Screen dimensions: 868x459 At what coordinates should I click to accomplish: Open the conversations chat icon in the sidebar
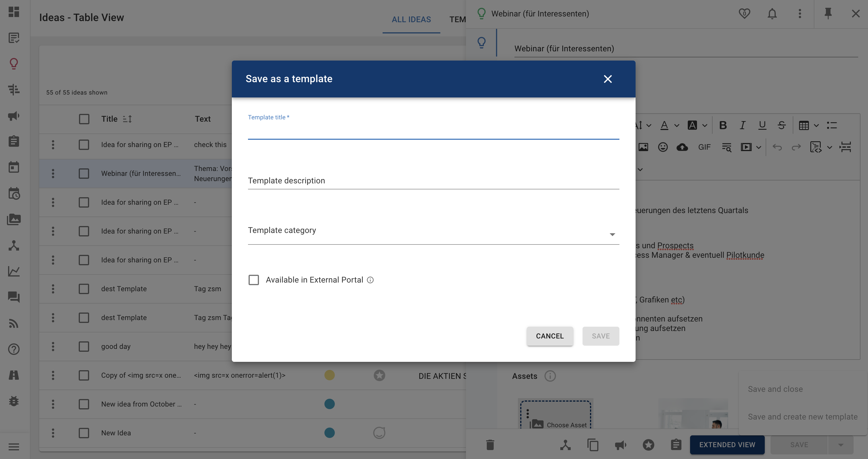14,297
